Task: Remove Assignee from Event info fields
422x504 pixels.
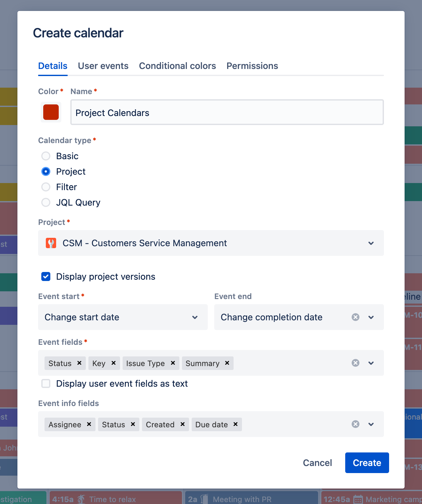Action: tap(89, 424)
